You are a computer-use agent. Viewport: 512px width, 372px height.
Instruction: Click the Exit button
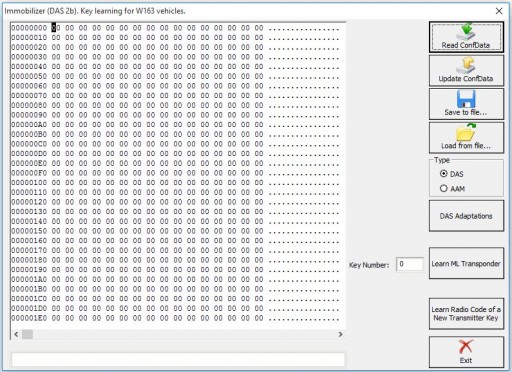[466, 352]
